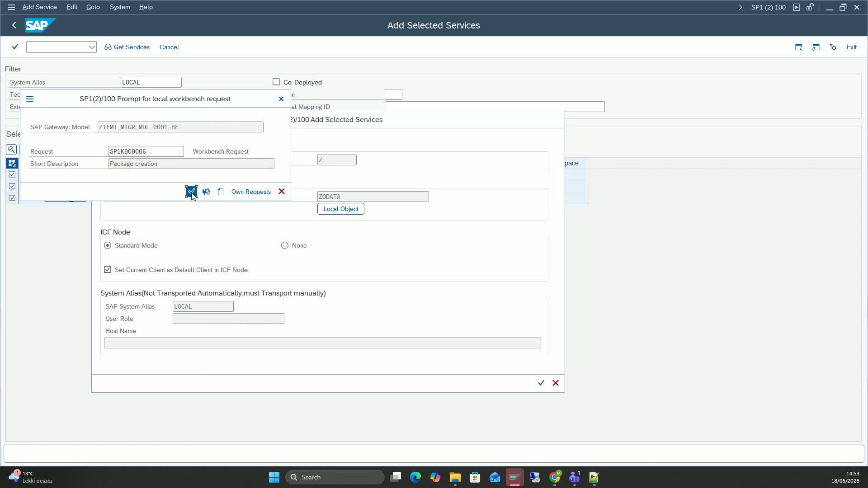The height and width of the screenshot is (488, 868).
Task: Open the Edit menu
Action: coord(72,7)
